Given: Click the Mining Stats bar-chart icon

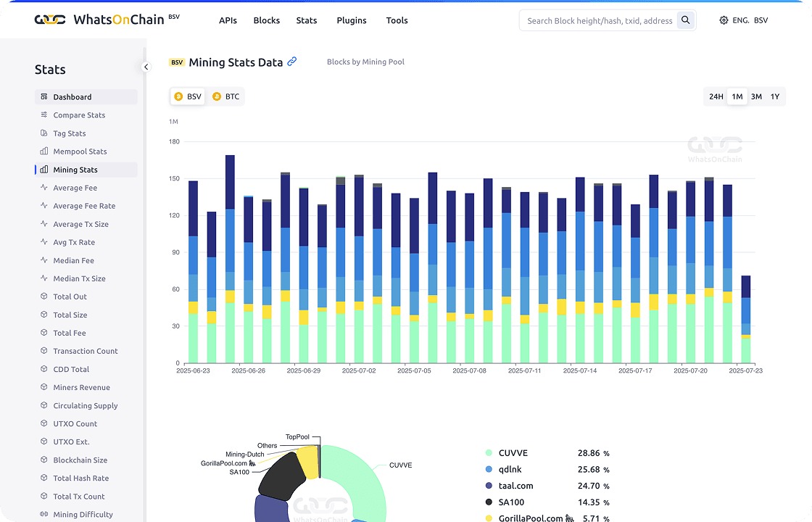Looking at the screenshot, I should (x=45, y=169).
